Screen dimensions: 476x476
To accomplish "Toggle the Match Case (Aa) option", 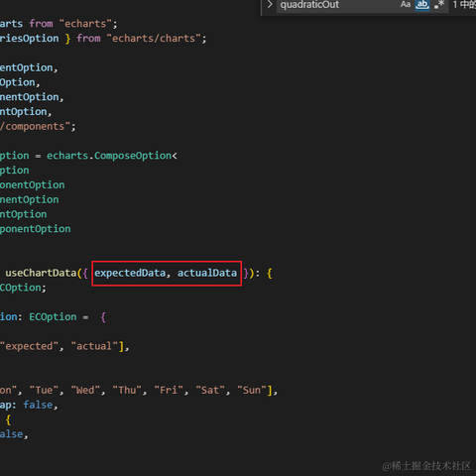I will click(x=406, y=5).
